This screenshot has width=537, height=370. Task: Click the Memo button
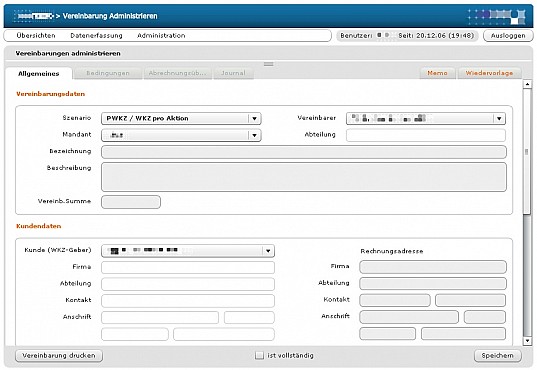(x=437, y=73)
